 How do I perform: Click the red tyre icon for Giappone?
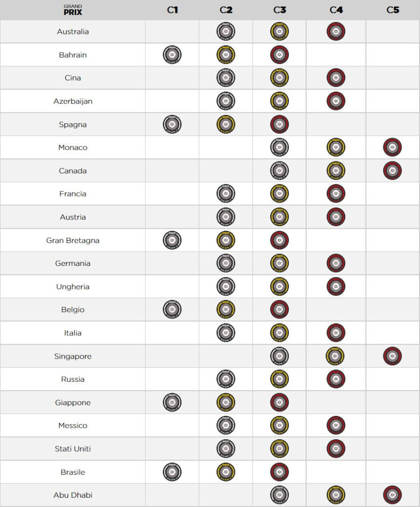pyautogui.click(x=280, y=403)
